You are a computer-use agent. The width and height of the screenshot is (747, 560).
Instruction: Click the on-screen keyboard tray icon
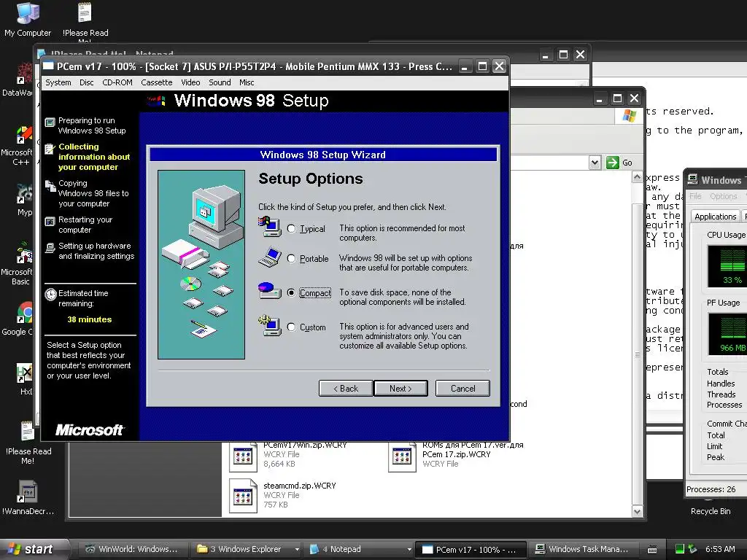[652, 550]
